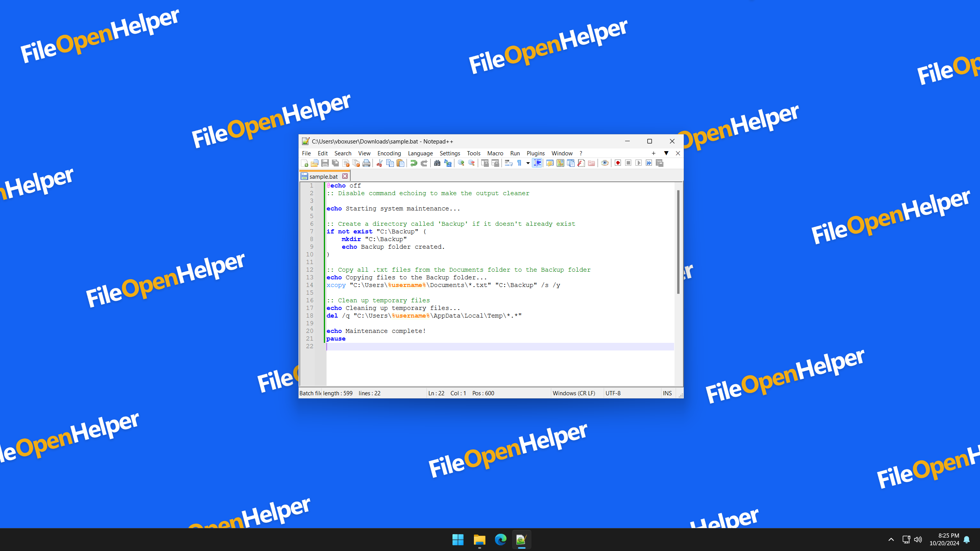Click the Print icon in toolbar
Image resolution: width=980 pixels, height=551 pixels.
point(366,163)
